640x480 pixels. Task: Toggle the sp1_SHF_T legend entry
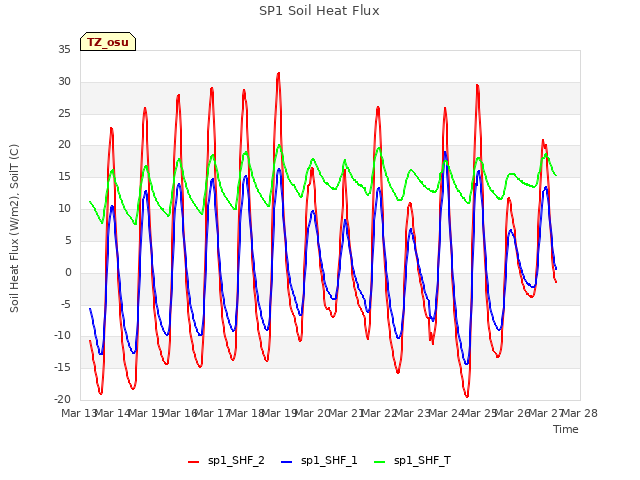(x=412, y=461)
